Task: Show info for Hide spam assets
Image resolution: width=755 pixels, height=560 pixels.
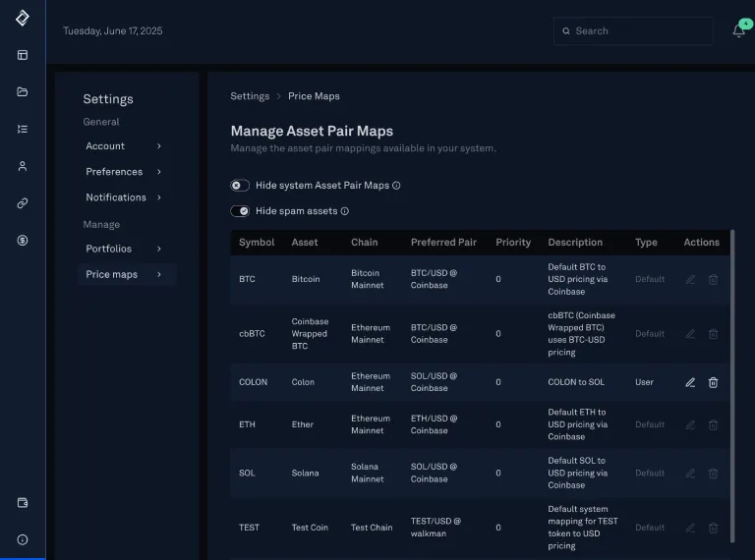Action: [345, 211]
